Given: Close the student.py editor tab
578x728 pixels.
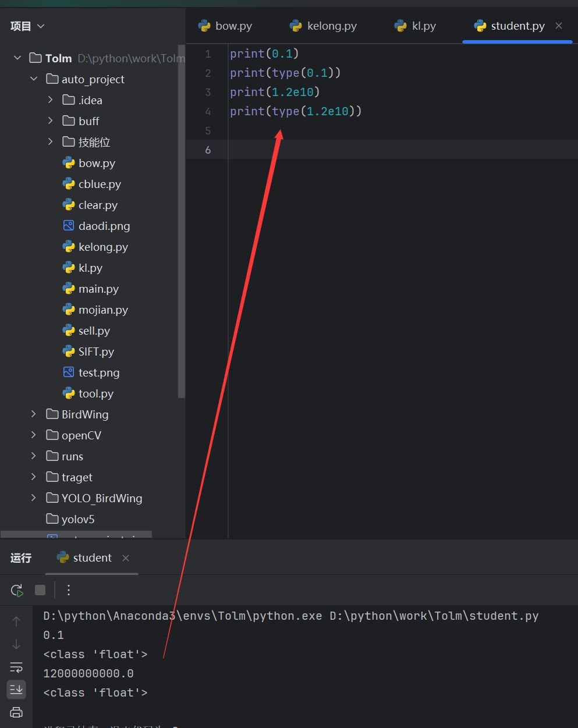Looking at the screenshot, I should pyautogui.click(x=559, y=26).
